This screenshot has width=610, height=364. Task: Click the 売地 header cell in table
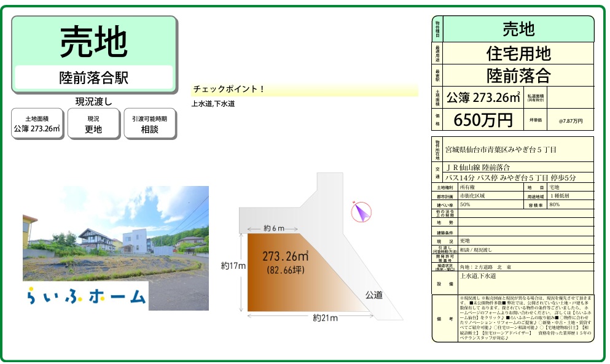pos(518,29)
